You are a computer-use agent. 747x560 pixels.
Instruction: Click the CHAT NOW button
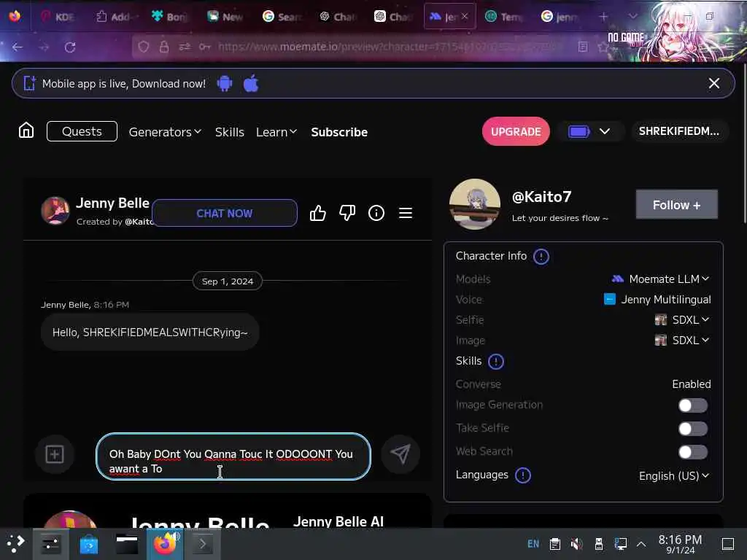click(x=225, y=213)
